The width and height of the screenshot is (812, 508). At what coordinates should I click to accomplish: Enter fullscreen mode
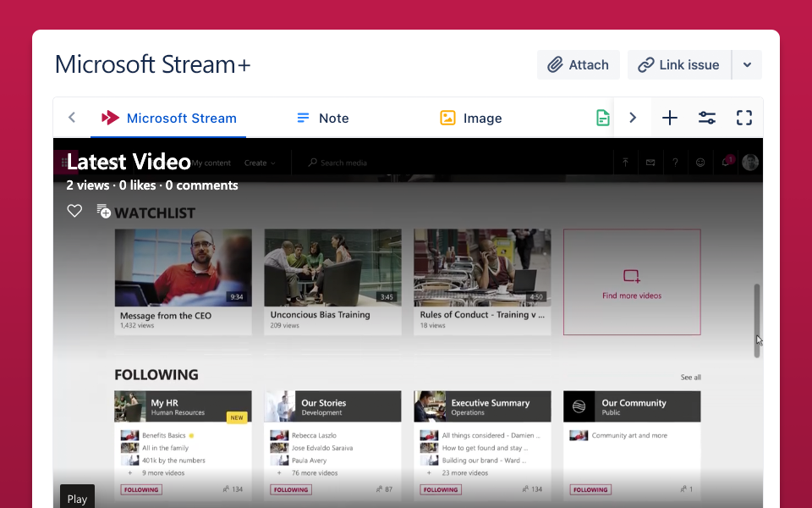click(x=744, y=118)
